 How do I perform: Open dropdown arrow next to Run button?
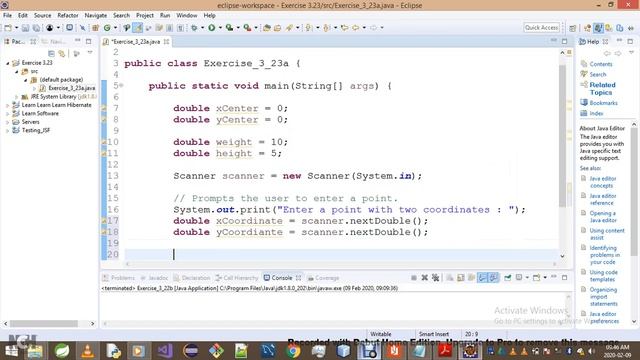pos(220,28)
